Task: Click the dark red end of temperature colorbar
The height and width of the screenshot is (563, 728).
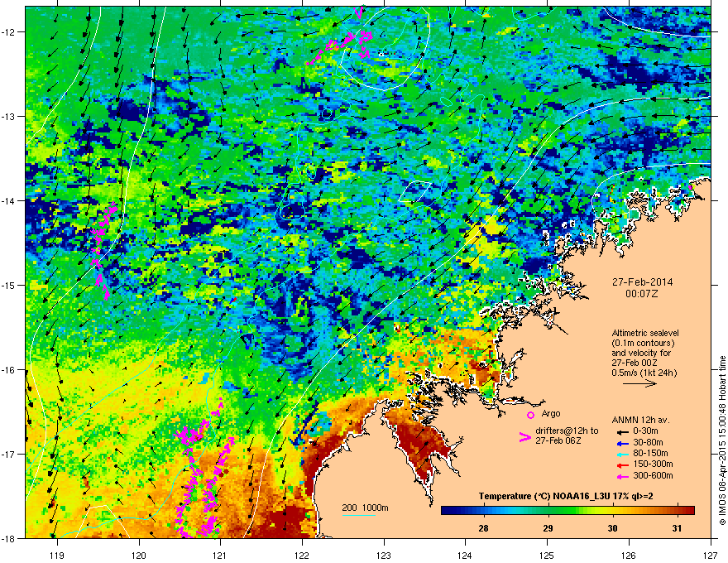Action: [689, 511]
